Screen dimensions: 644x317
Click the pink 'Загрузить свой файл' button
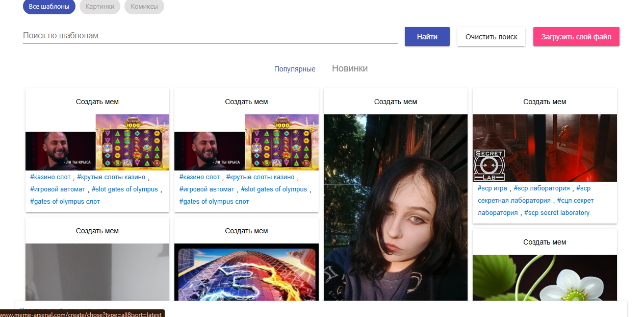tap(576, 37)
